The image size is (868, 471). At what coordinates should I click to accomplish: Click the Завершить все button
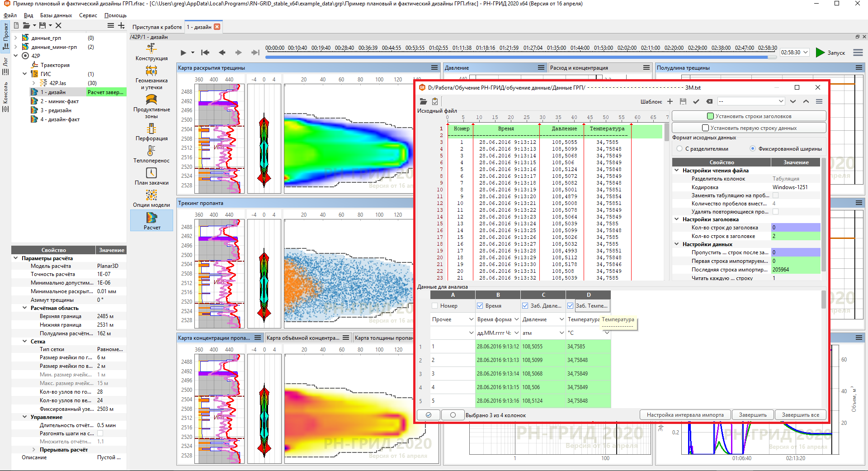tap(801, 415)
